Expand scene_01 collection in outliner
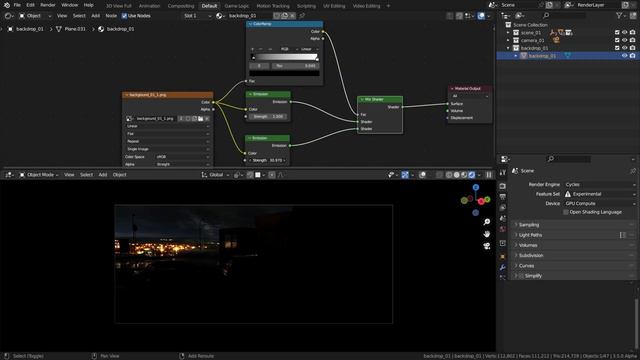The width and height of the screenshot is (640, 360). [x=508, y=32]
